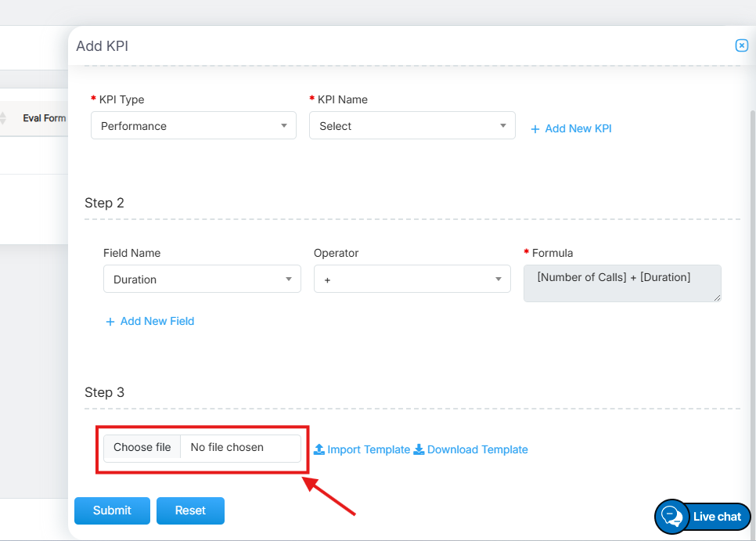Open the Live chat bubble icon
This screenshot has height=541, width=756.
coord(671,517)
